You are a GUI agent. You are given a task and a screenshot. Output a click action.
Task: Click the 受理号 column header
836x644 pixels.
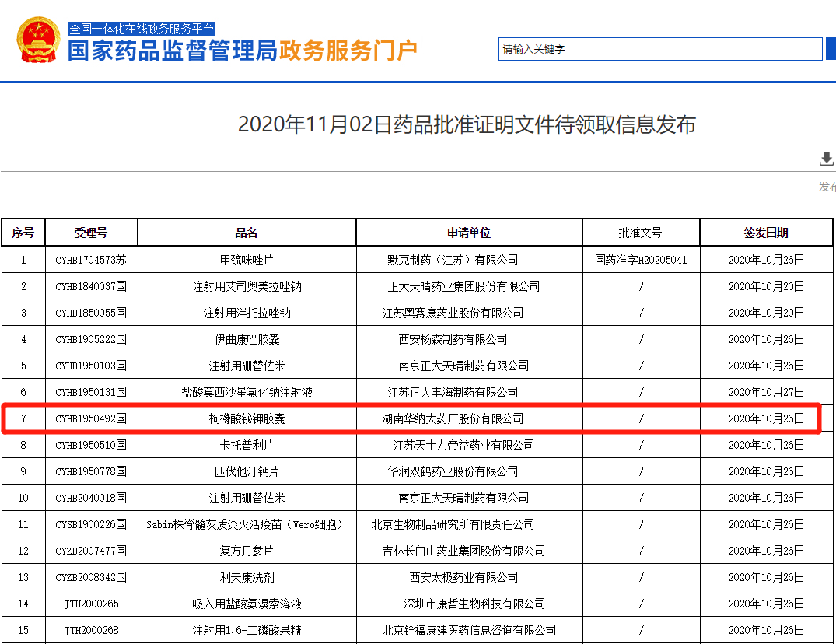click(x=91, y=233)
